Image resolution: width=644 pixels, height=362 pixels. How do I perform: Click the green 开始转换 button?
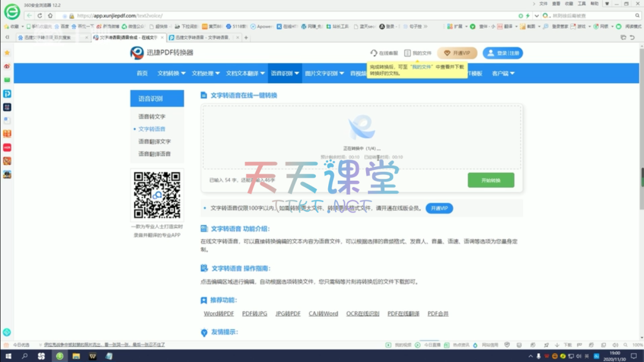[491, 180]
